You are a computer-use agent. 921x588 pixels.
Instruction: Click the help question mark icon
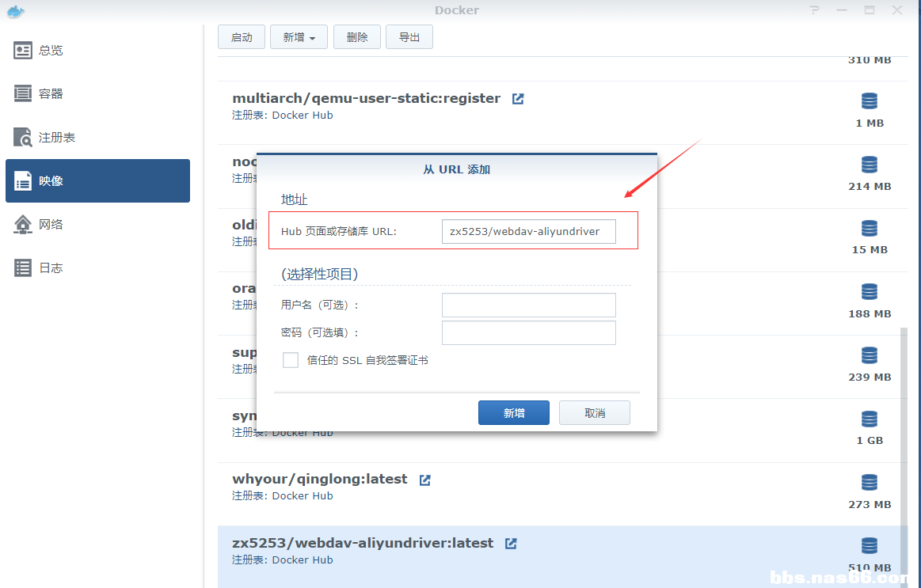[814, 10]
